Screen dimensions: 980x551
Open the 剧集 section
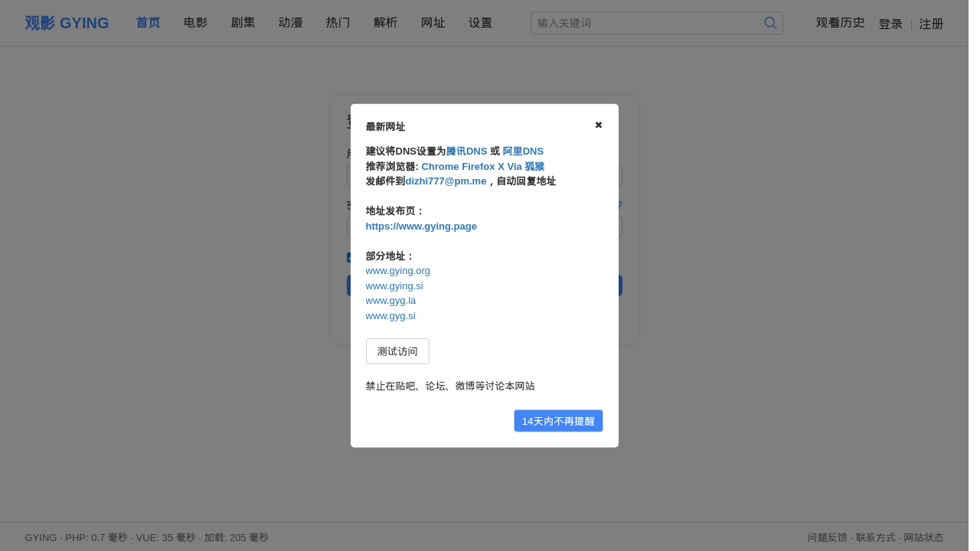pos(243,23)
